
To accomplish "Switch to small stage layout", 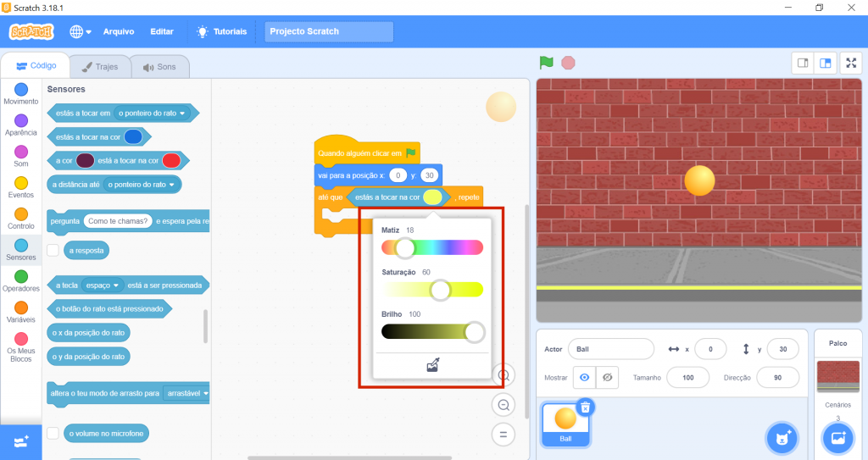I will pyautogui.click(x=803, y=63).
